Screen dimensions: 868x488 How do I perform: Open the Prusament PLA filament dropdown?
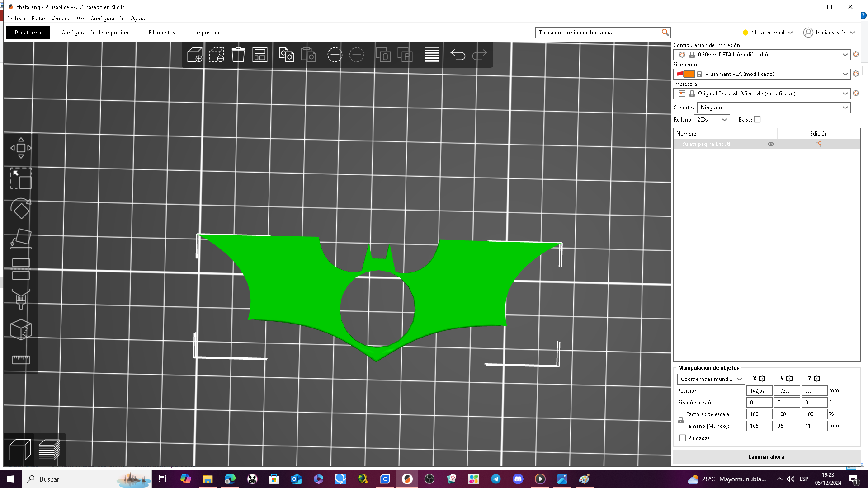(762, 74)
